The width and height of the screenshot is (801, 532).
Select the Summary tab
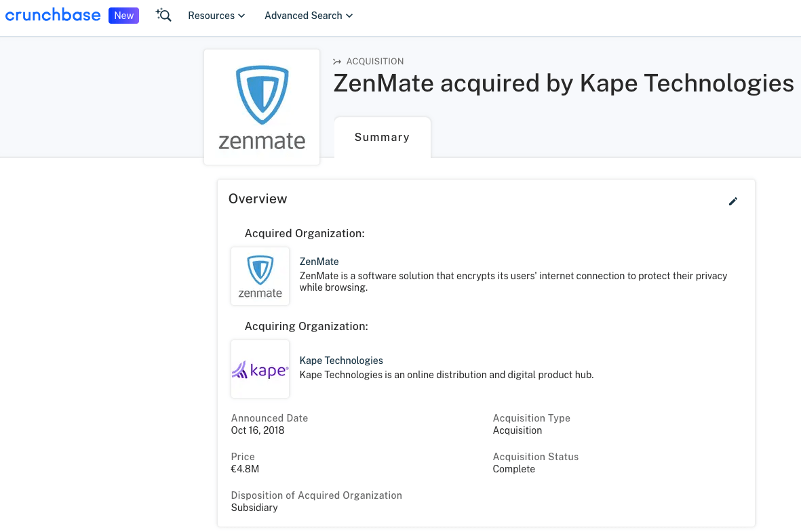pyautogui.click(x=382, y=138)
